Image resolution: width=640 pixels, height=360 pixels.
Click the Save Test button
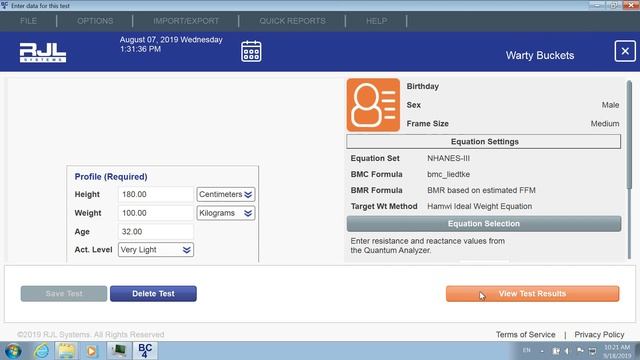pyautogui.click(x=64, y=293)
